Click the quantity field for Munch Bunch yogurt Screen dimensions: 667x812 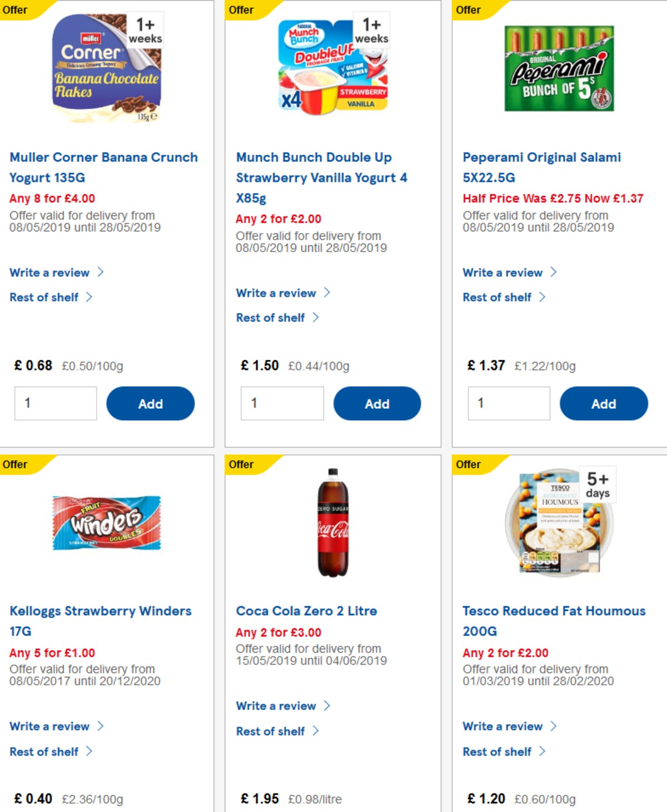282,403
